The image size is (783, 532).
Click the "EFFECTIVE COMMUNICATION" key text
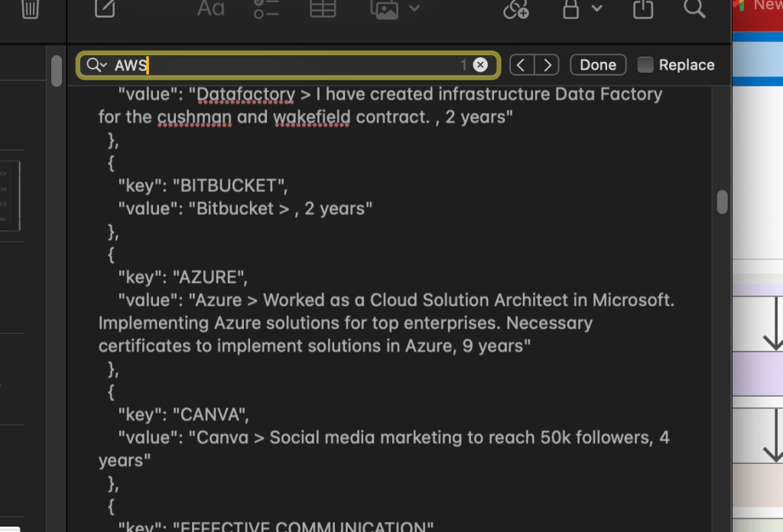(x=303, y=526)
